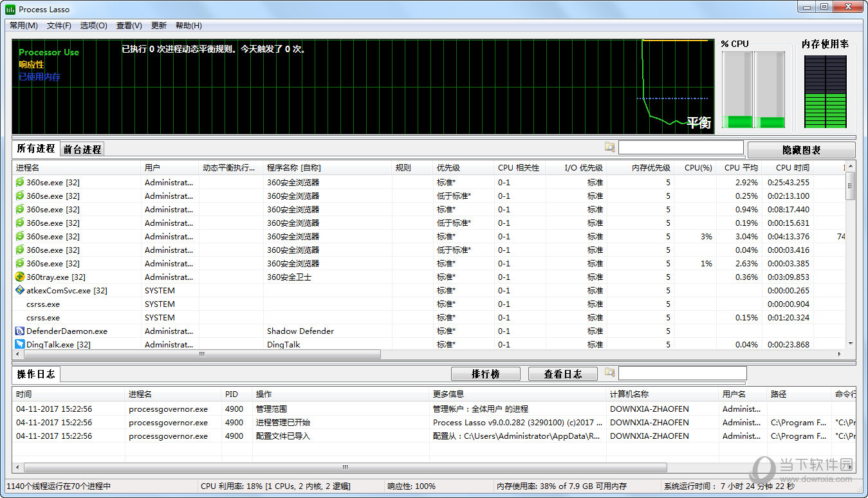Open the 选项(O) menu

pyautogui.click(x=94, y=26)
